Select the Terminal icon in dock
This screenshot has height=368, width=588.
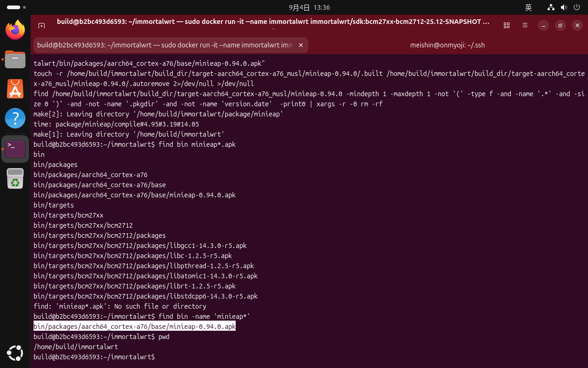point(15,149)
